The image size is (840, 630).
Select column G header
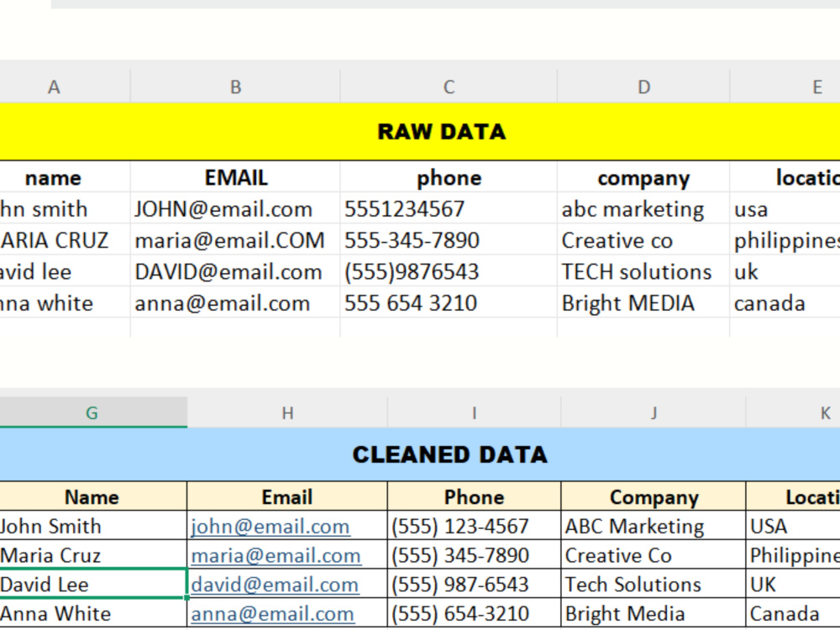pos(93,412)
